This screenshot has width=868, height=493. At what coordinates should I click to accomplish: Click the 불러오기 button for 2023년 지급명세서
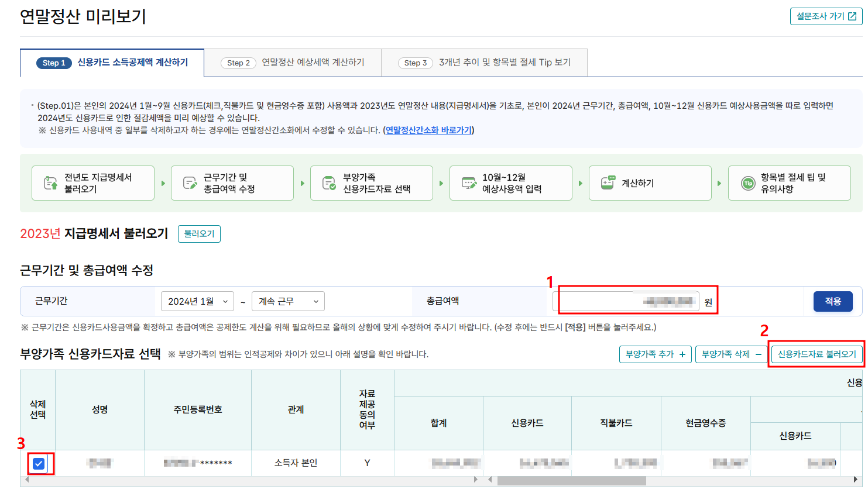(x=199, y=233)
